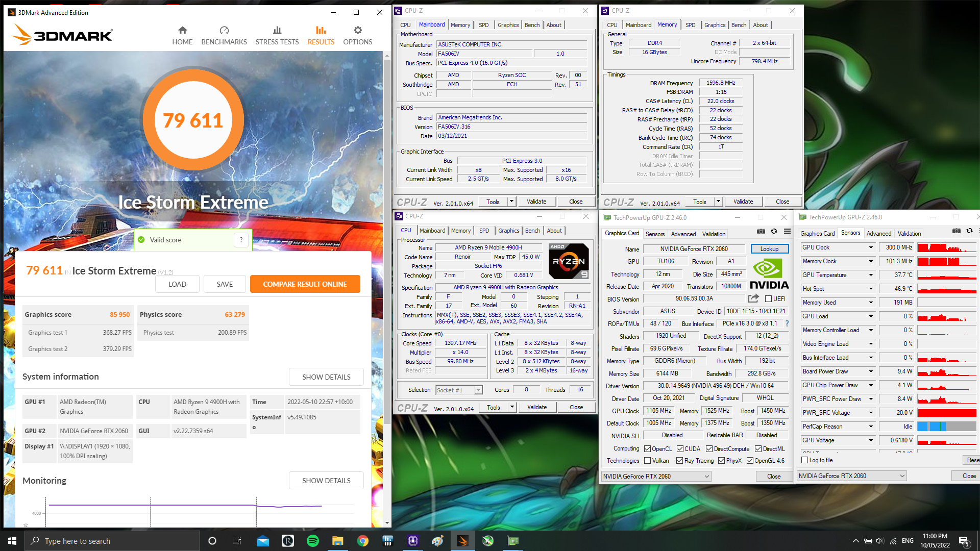Open GPU selector in GPU-Z Graphics Card window
Image resolution: width=980 pixels, height=551 pixels.
click(656, 477)
